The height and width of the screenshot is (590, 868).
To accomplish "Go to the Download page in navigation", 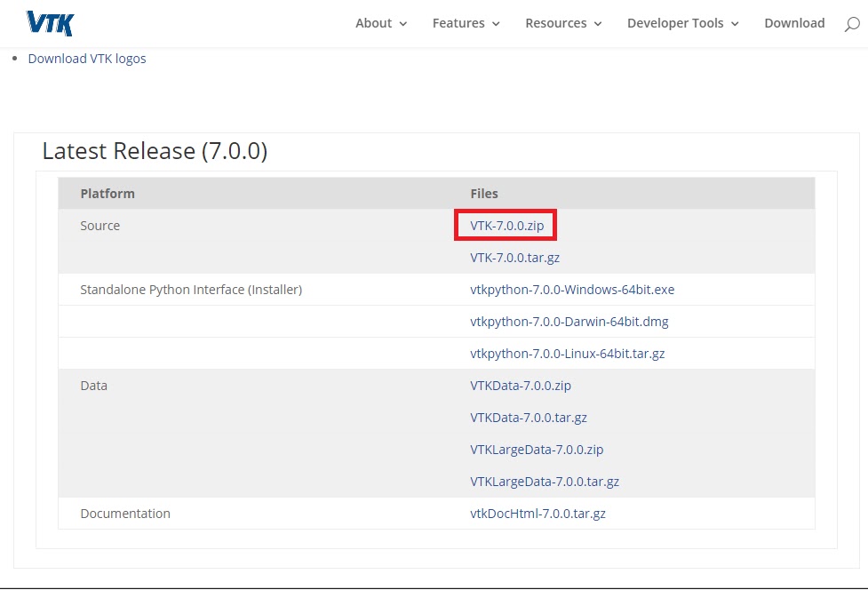I will point(794,23).
